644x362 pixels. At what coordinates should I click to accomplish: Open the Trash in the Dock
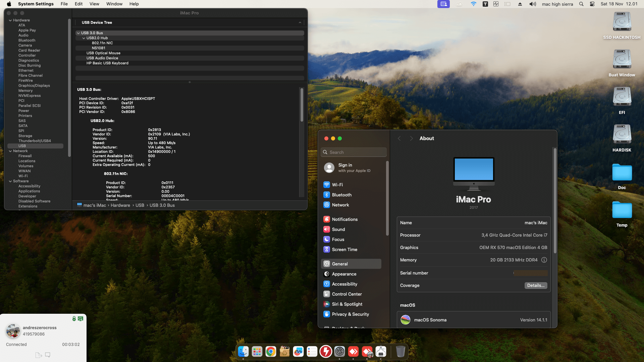(x=400, y=351)
